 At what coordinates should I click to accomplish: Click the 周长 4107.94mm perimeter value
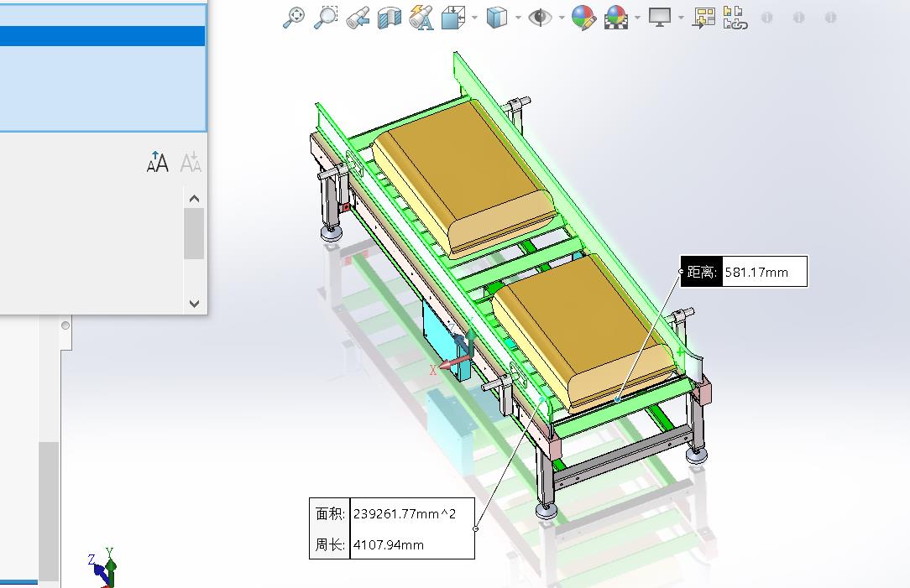coord(388,545)
